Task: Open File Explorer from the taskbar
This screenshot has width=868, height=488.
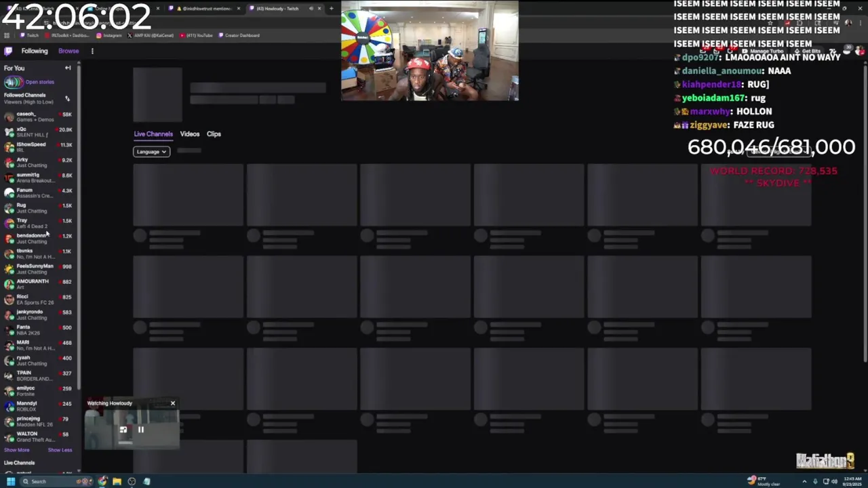Action: (117, 482)
